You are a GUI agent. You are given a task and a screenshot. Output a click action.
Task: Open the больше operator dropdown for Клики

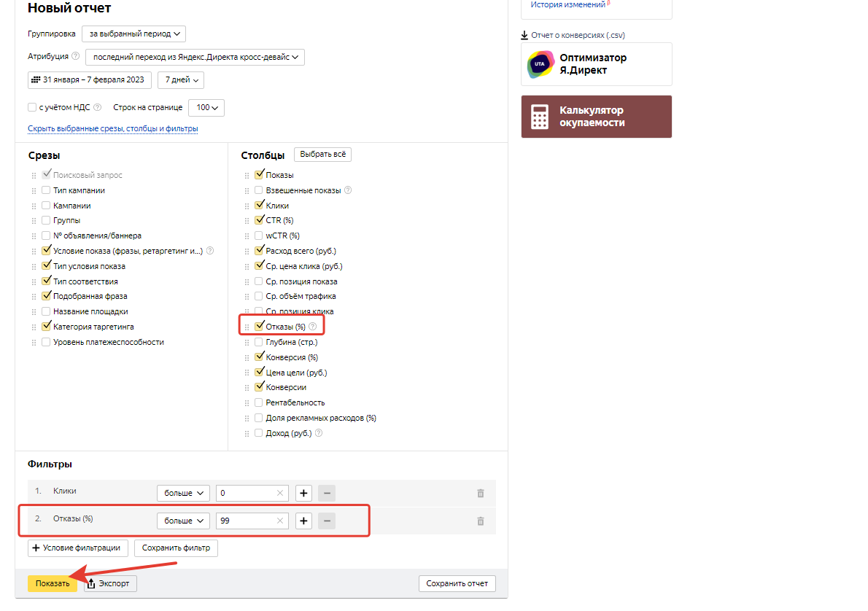183,493
